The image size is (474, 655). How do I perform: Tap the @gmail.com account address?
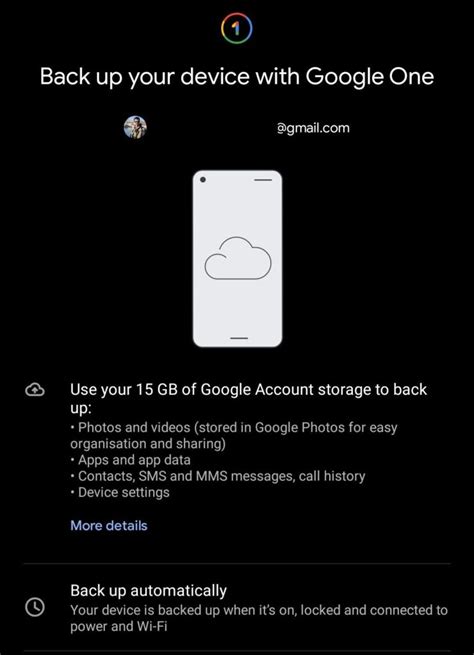tap(313, 128)
